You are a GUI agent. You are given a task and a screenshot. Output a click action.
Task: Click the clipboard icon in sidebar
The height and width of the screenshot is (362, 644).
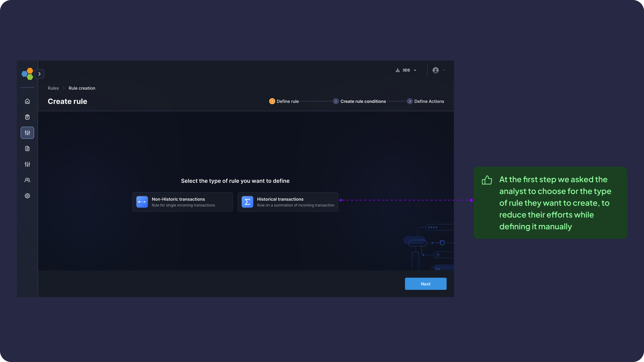click(x=27, y=117)
